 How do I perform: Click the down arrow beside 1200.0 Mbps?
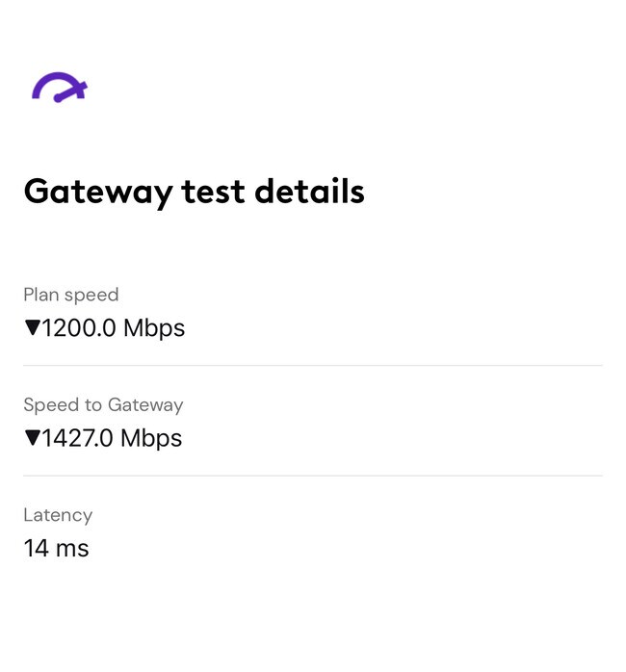[x=32, y=328]
